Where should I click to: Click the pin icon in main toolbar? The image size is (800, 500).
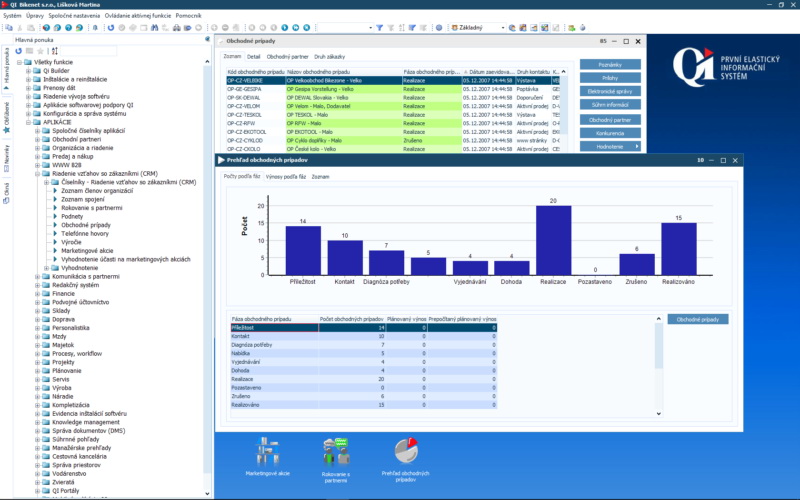[x=95, y=28]
